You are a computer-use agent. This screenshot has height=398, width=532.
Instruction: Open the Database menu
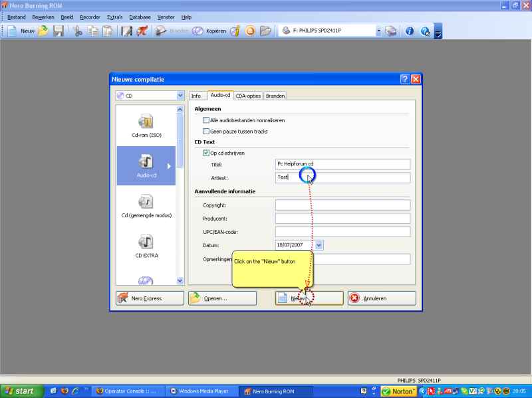(140, 17)
